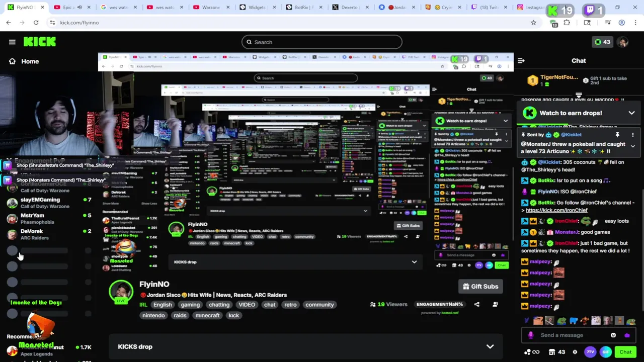The image size is (644, 362).
Task: Reload the current page
Action: (36, 23)
